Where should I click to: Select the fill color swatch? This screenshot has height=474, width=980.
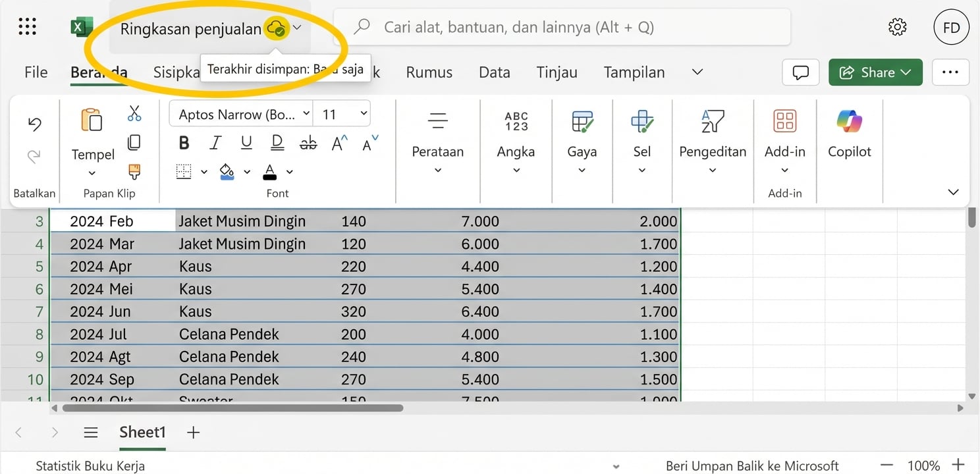coord(227,171)
